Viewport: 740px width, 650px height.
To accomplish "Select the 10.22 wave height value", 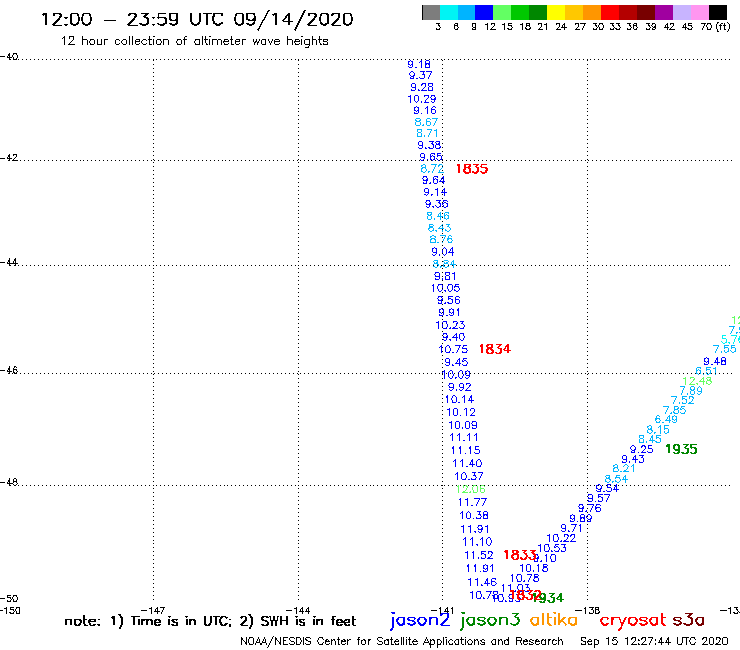I will tap(561, 538).
